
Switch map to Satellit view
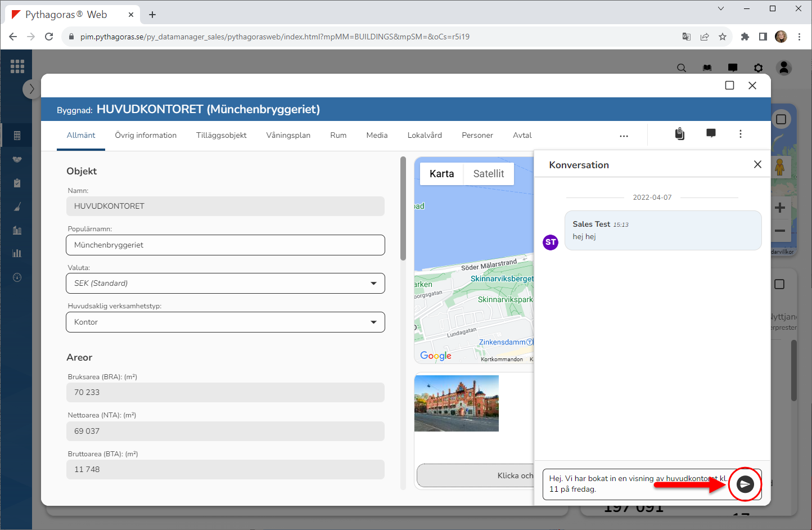(x=488, y=174)
